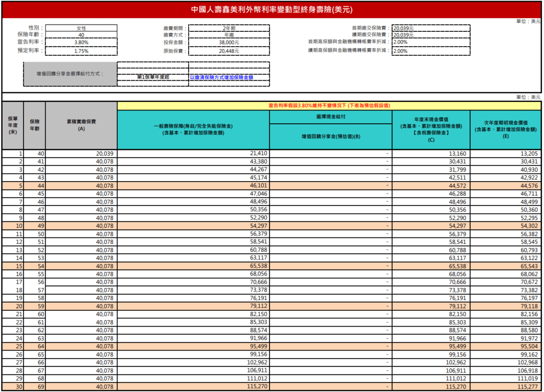Click the 次年度期初現金價值 (E) header
This screenshot has height=392, width=544.
tap(506, 130)
